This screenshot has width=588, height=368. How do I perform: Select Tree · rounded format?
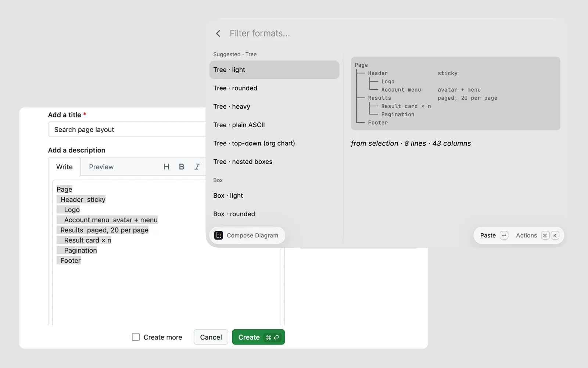(x=274, y=88)
